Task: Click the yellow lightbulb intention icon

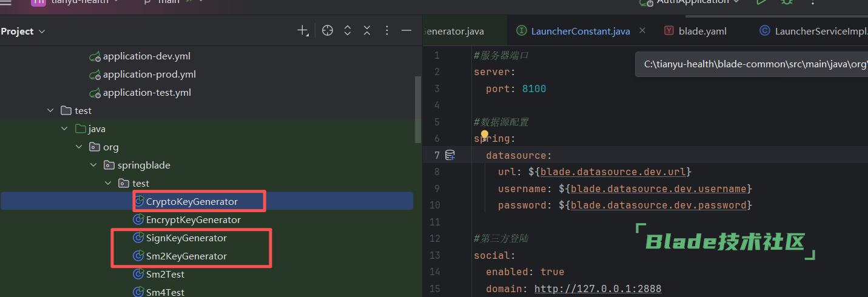Action: [x=484, y=135]
